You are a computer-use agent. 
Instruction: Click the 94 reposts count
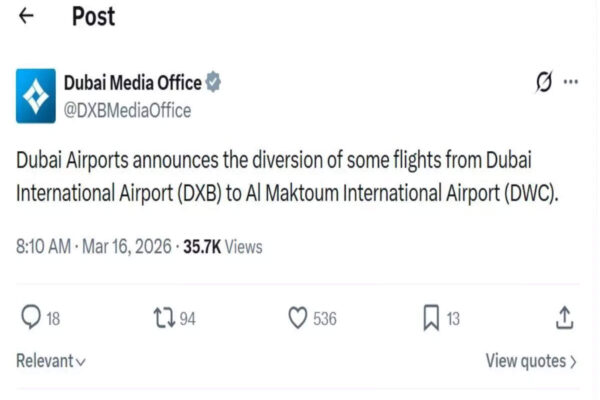coord(187,319)
